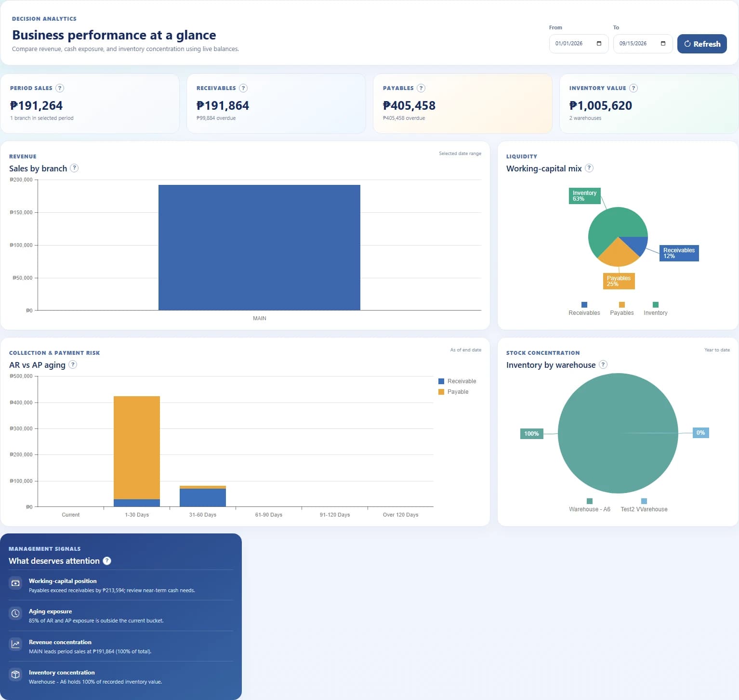This screenshot has height=700, width=739.
Task: Click the Revenue concentration chart icon
Action: [15, 644]
